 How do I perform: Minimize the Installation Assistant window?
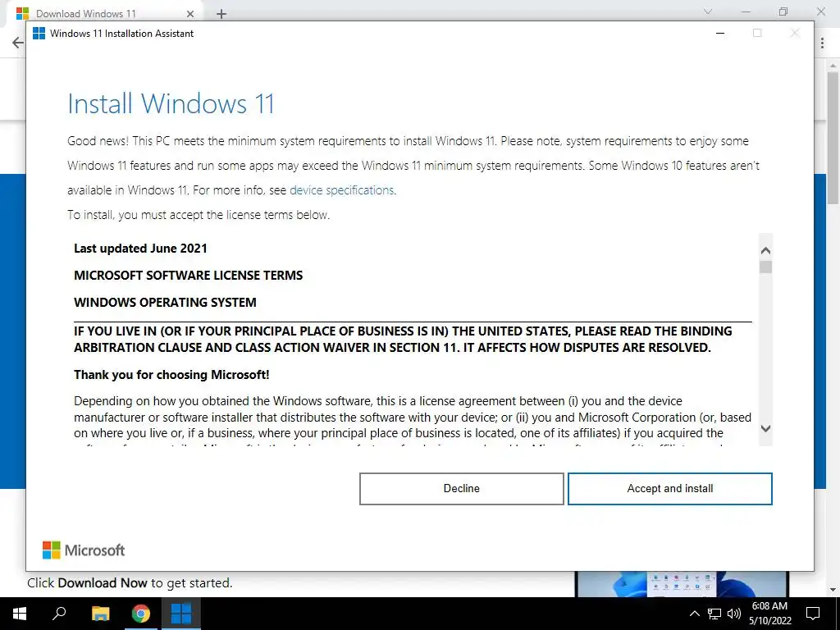pos(720,33)
